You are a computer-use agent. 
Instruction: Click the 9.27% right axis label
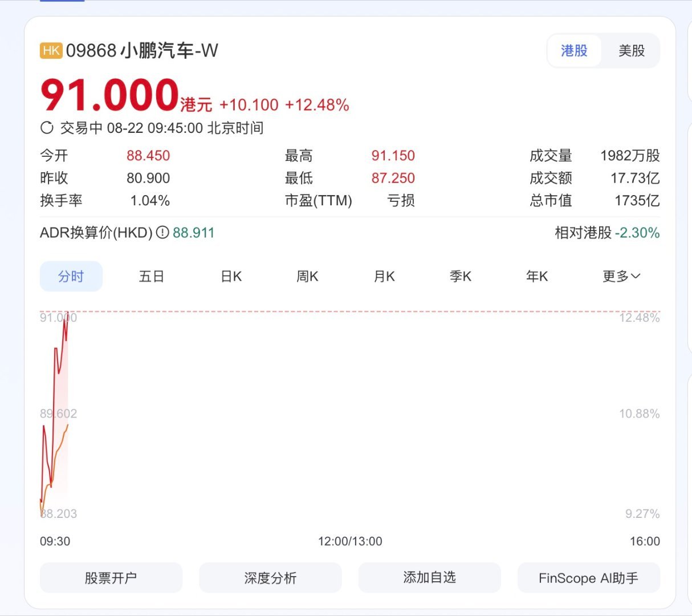[x=642, y=514]
